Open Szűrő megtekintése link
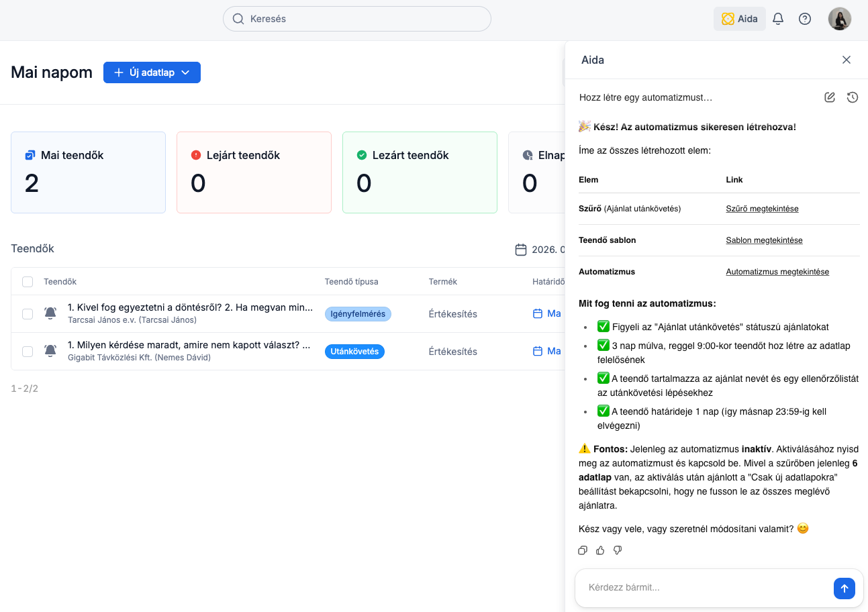 pos(762,209)
